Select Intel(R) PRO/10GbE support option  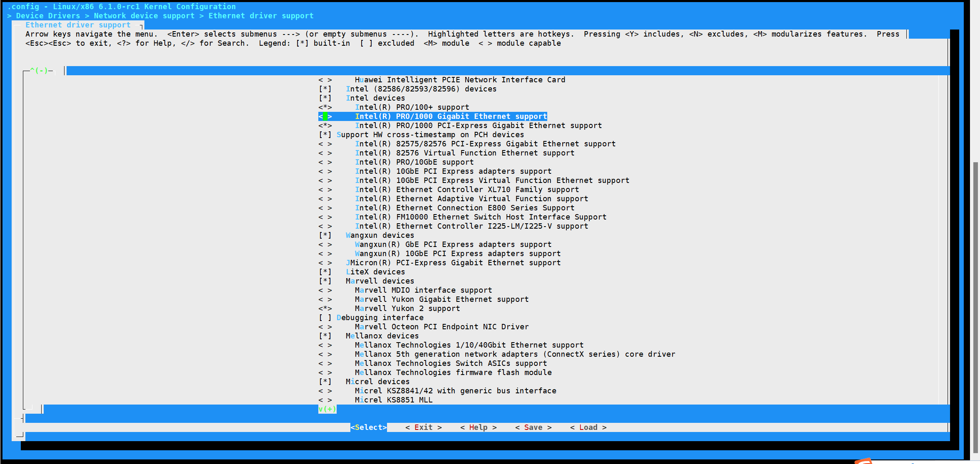414,162
